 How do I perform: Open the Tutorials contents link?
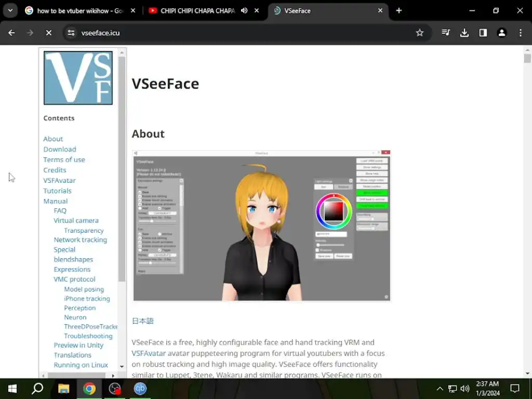[57, 191]
